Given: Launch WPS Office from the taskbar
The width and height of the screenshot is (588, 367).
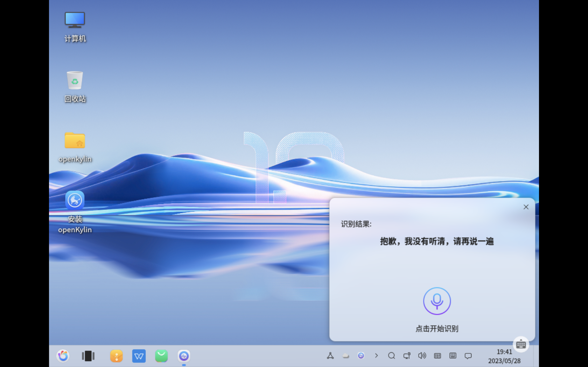Looking at the screenshot, I should 139,356.
